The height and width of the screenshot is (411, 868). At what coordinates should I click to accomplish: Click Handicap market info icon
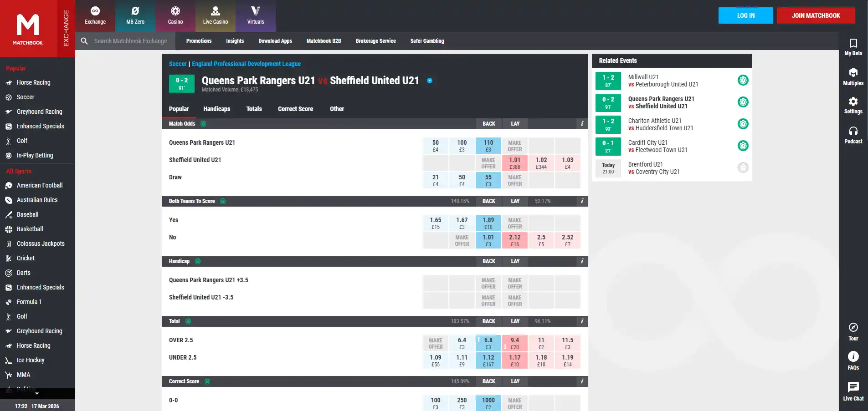click(582, 261)
